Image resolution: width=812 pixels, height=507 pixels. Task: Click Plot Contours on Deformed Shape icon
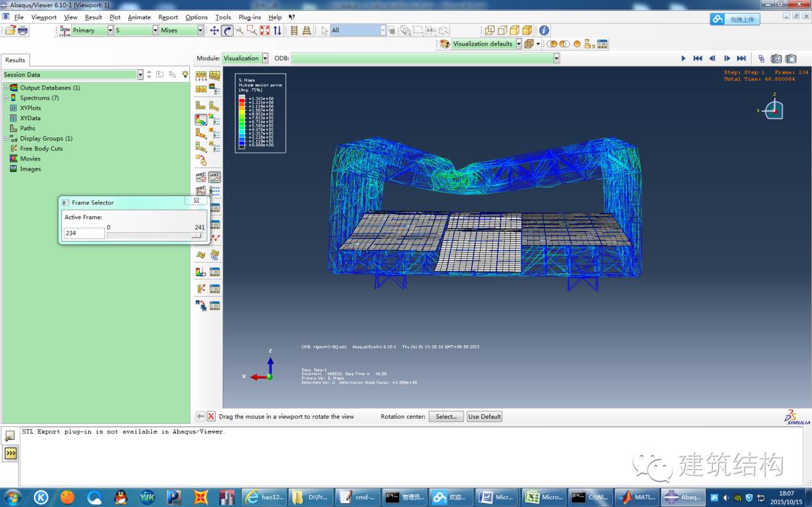pyautogui.click(x=201, y=120)
